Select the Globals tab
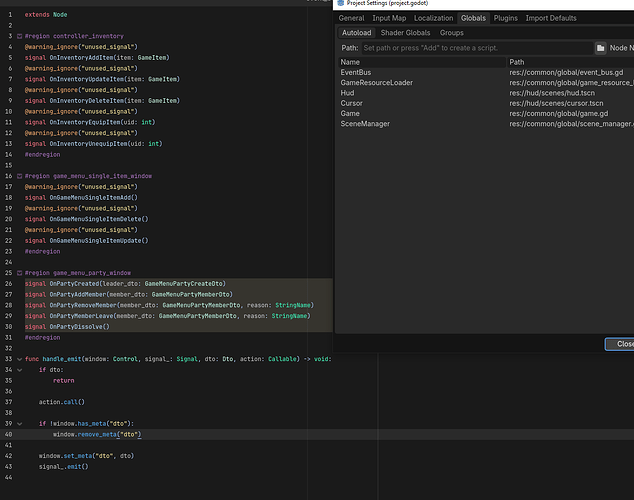634x500 pixels. point(473,18)
